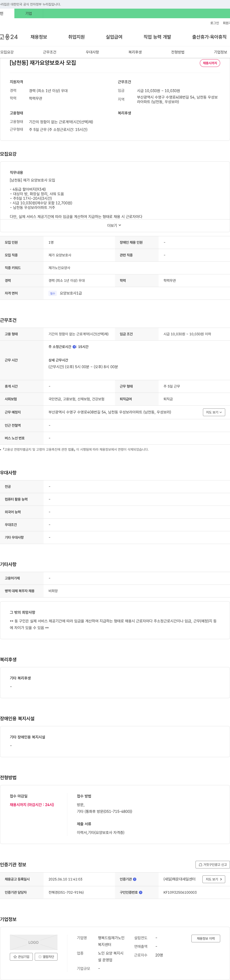Click company name 행복드림재가노인복지센터
The height and width of the screenshot is (980, 230).
click(x=111, y=941)
